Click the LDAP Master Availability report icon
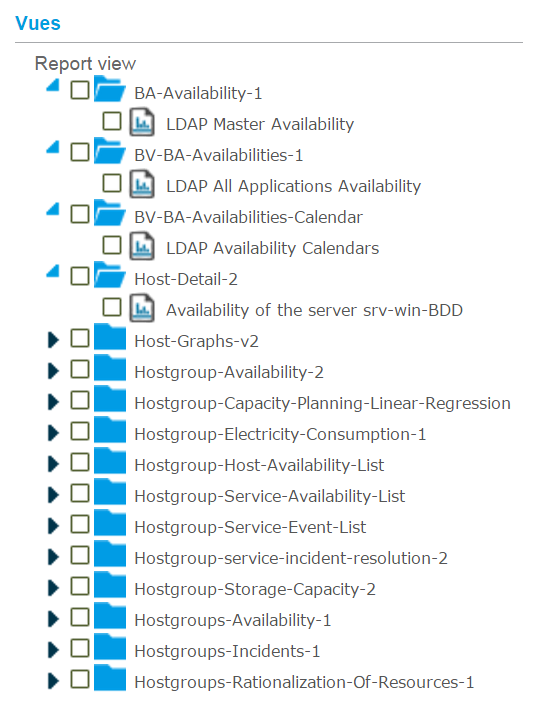The width and height of the screenshot is (536, 701). tap(142, 122)
